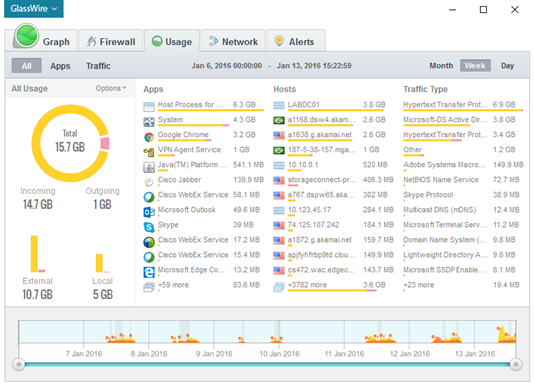Click the Java Platform icon
Image resolution: width=534 pixels, height=385 pixels.
(x=149, y=167)
